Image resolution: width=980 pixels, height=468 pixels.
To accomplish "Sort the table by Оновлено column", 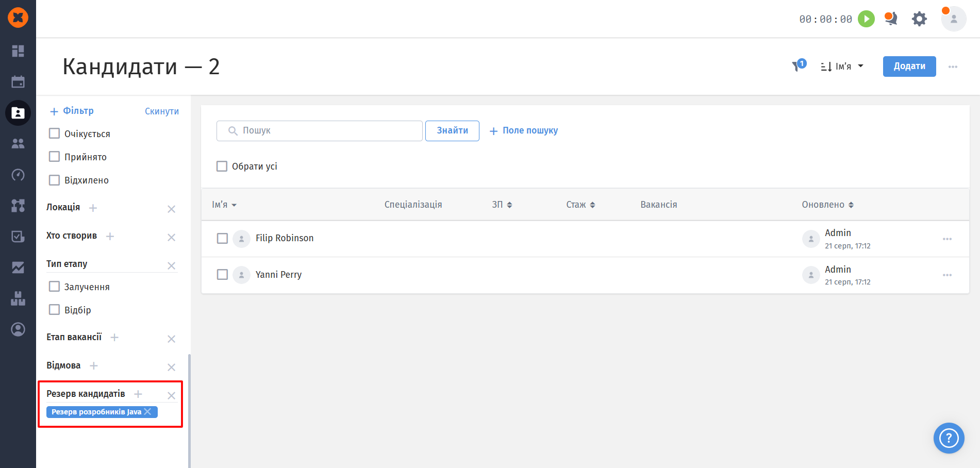I will 827,205.
